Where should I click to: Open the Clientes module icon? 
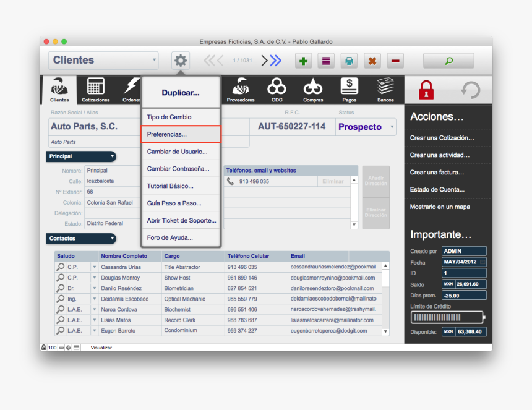[x=59, y=89]
